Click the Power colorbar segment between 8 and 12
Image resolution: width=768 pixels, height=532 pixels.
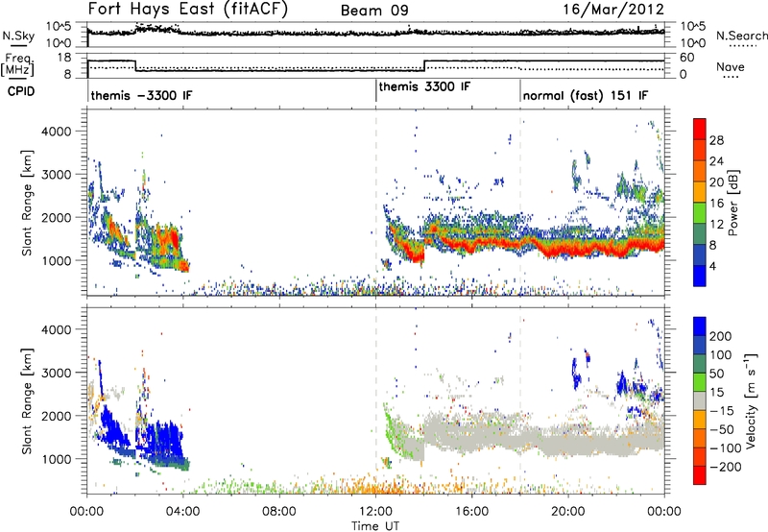click(x=700, y=234)
